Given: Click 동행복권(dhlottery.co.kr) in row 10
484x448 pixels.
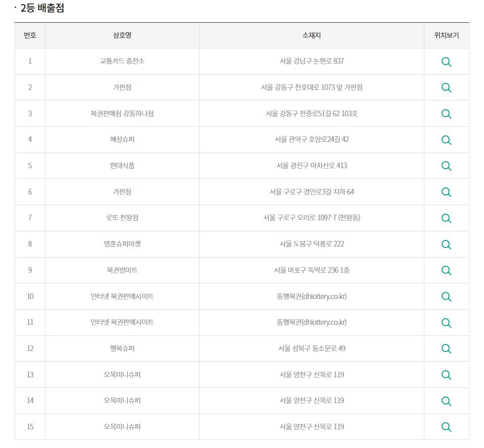Looking at the screenshot, I should tap(311, 296).
